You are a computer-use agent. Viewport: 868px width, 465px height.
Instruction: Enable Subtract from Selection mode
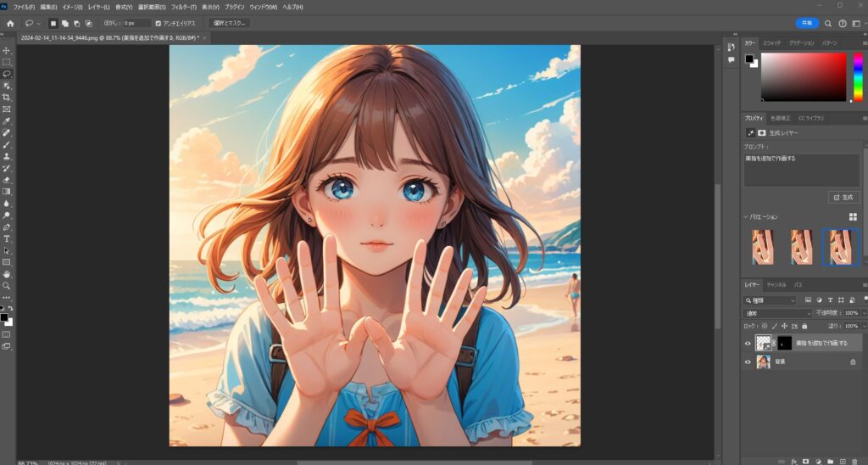[x=76, y=23]
